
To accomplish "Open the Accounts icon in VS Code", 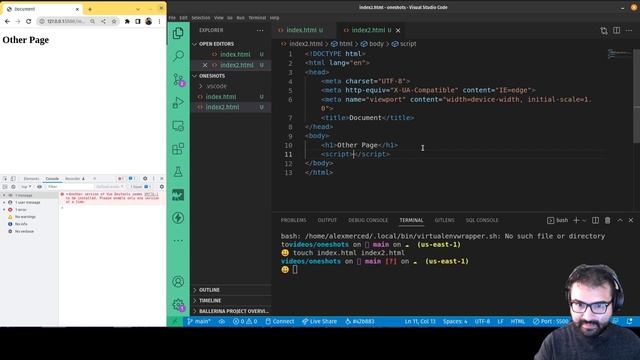I will pyautogui.click(x=178, y=282).
